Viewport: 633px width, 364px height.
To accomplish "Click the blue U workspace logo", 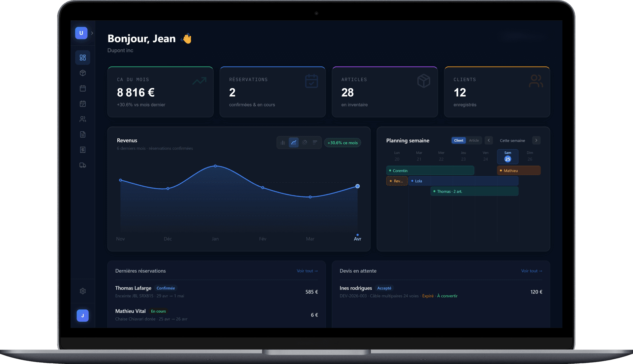I will tap(81, 33).
